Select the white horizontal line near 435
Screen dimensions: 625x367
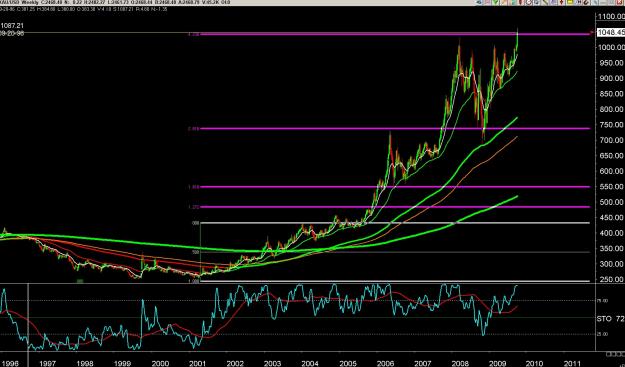[395, 223]
